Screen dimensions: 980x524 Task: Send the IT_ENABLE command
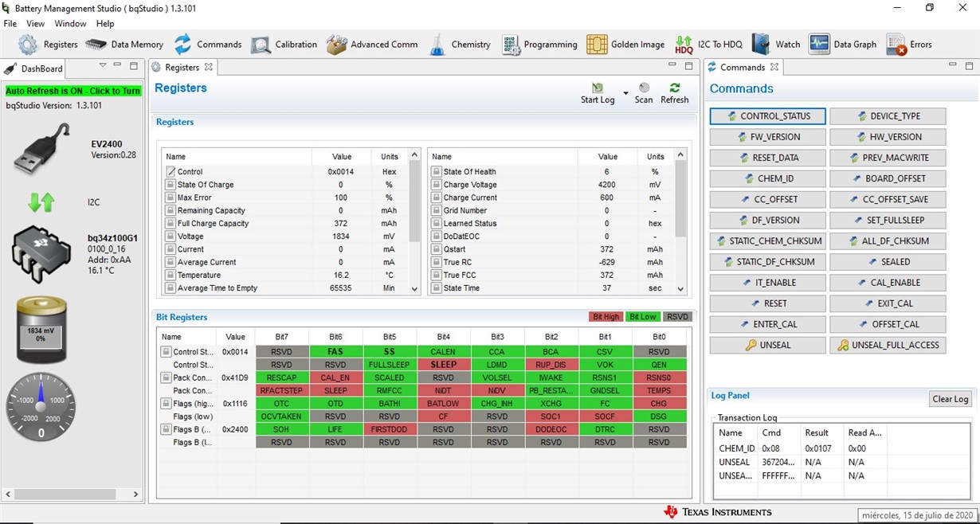[x=768, y=283]
